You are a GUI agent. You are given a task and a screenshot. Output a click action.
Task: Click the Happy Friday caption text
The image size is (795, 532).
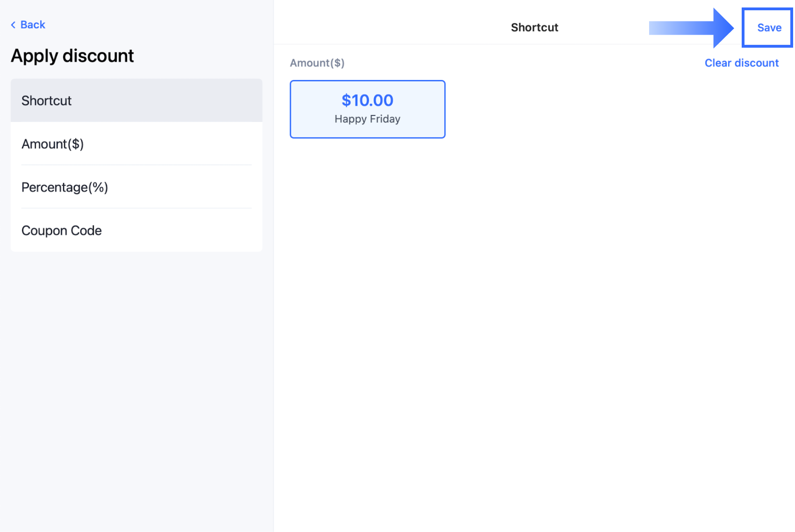(368, 119)
